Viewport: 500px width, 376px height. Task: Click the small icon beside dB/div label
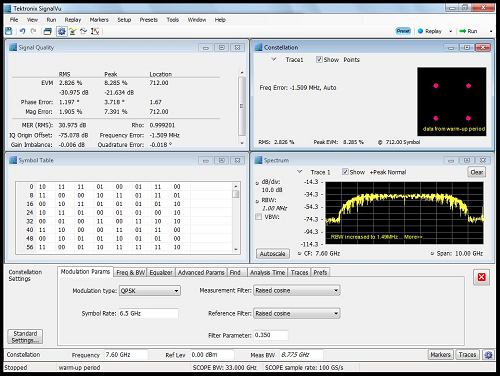point(257,183)
